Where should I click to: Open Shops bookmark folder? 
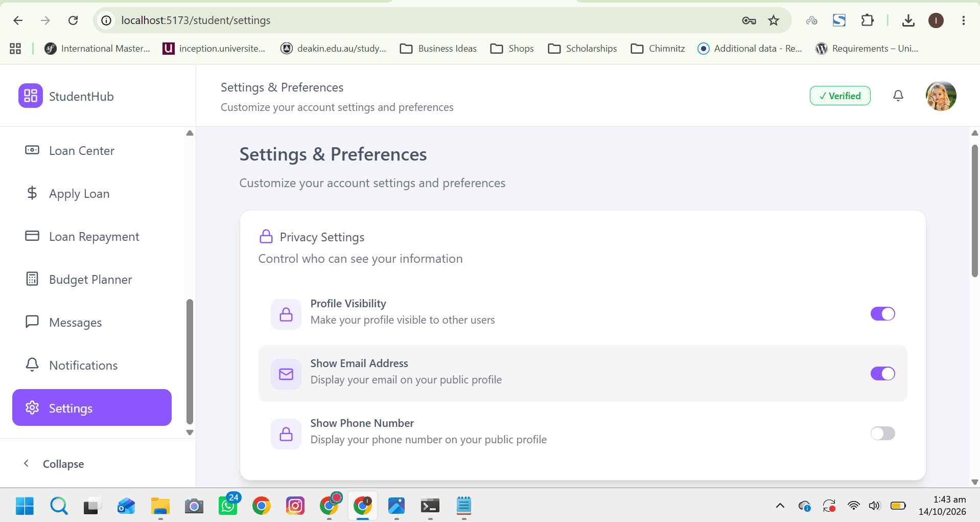(512, 49)
